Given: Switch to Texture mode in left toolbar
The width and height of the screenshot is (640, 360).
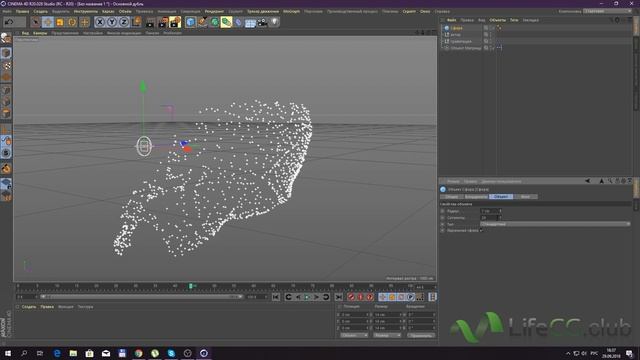Looking at the screenshot, I should (6, 65).
